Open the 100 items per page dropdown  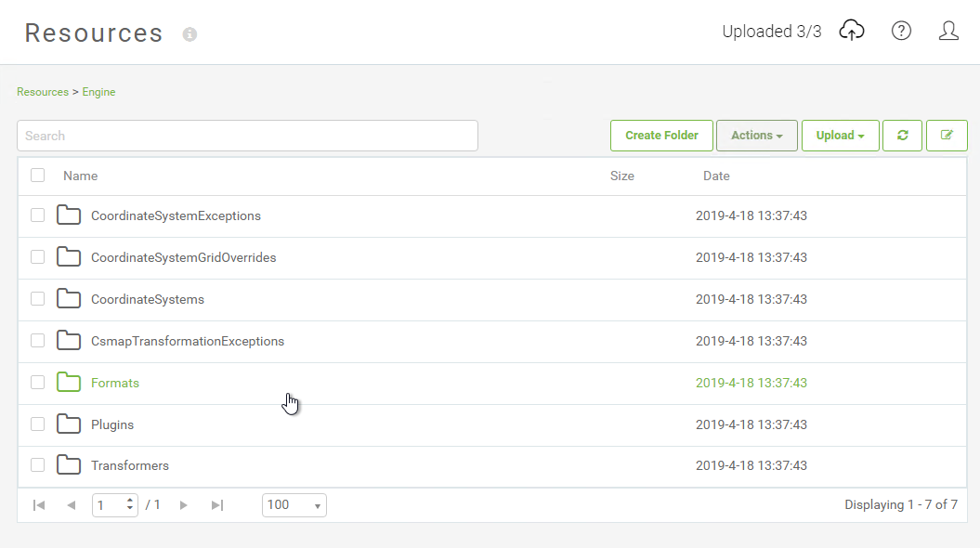click(294, 505)
